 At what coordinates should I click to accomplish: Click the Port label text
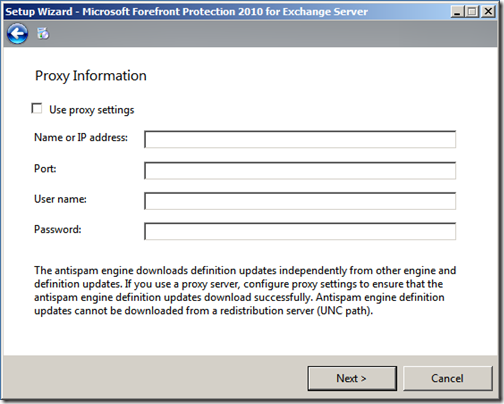[x=45, y=168]
